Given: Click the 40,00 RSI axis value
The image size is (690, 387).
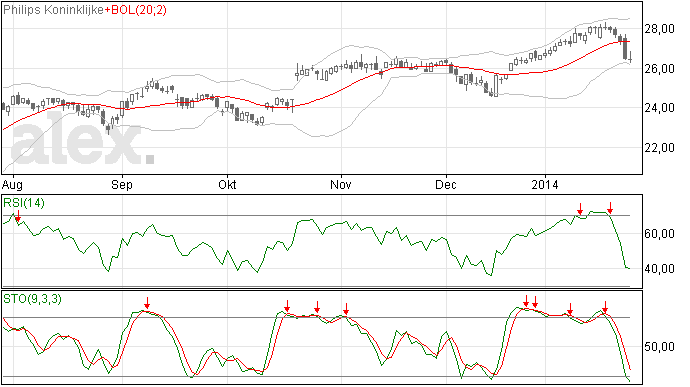Looking at the screenshot, I should coord(659,269).
